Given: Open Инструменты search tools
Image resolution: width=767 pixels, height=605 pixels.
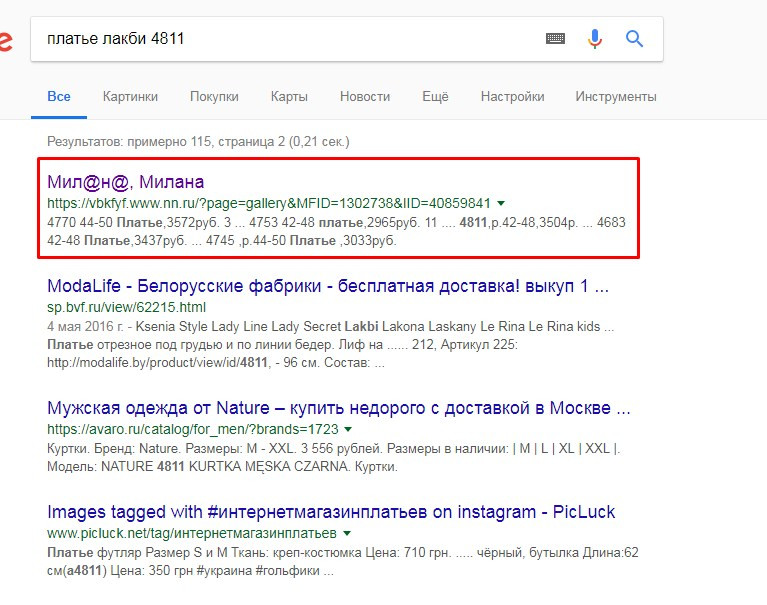Looking at the screenshot, I should pos(616,96).
